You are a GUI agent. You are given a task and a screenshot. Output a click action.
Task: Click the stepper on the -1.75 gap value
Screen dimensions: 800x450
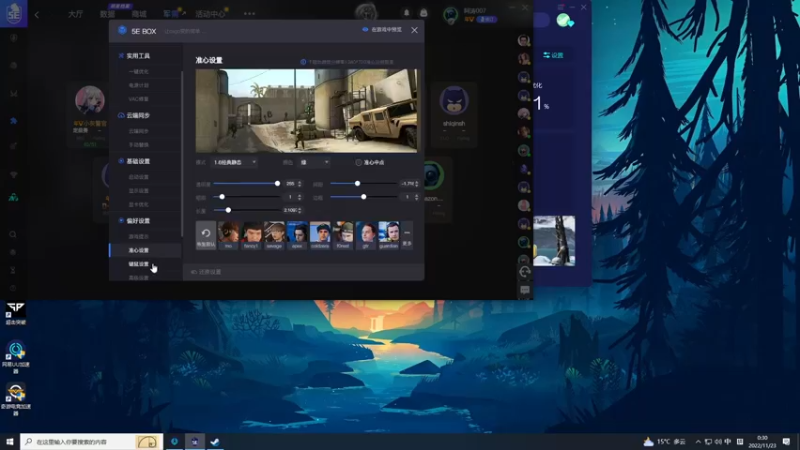[x=417, y=183]
